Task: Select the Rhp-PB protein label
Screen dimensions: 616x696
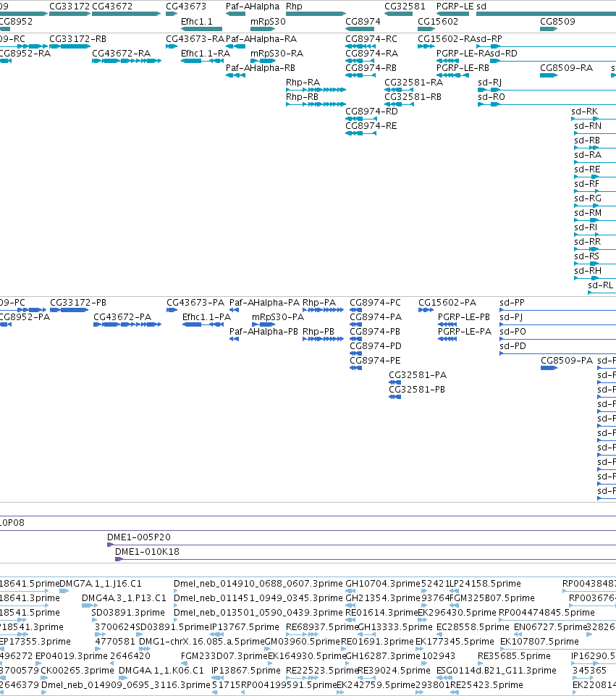Action: coord(318,332)
